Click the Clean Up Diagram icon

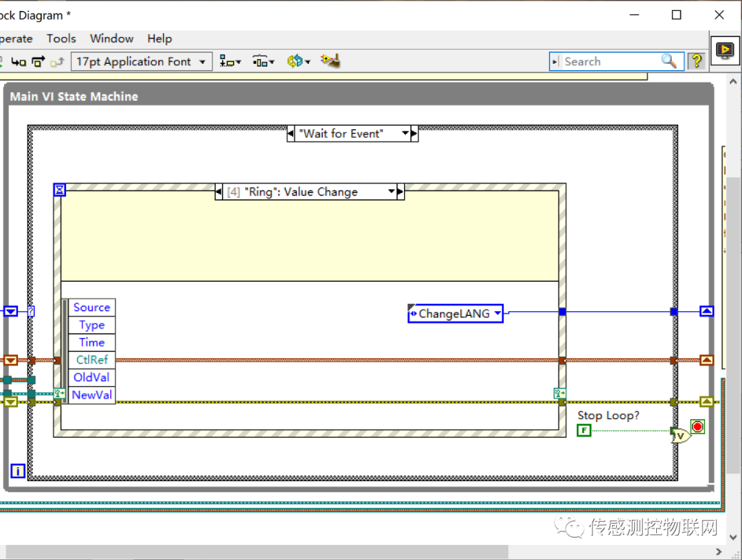331,61
